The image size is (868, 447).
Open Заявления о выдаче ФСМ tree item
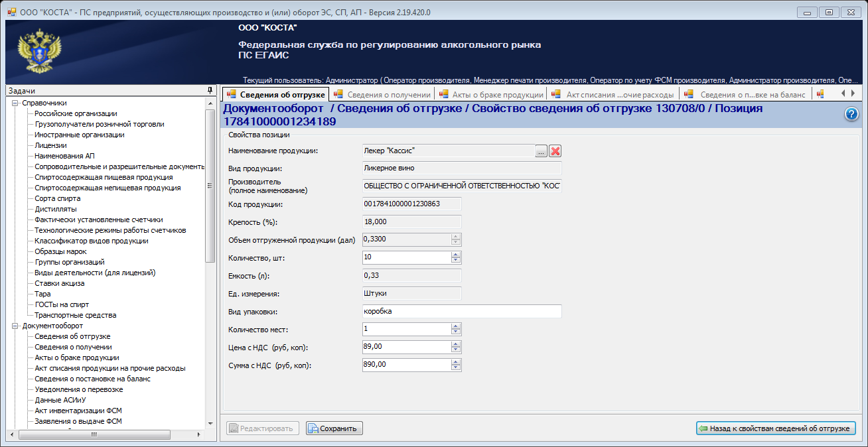[78, 421]
